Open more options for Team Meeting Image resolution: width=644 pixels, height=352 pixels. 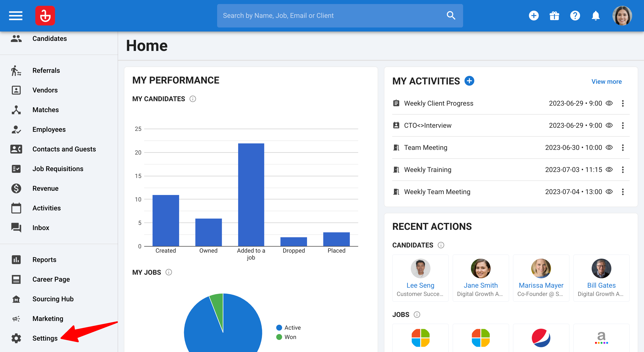(623, 148)
